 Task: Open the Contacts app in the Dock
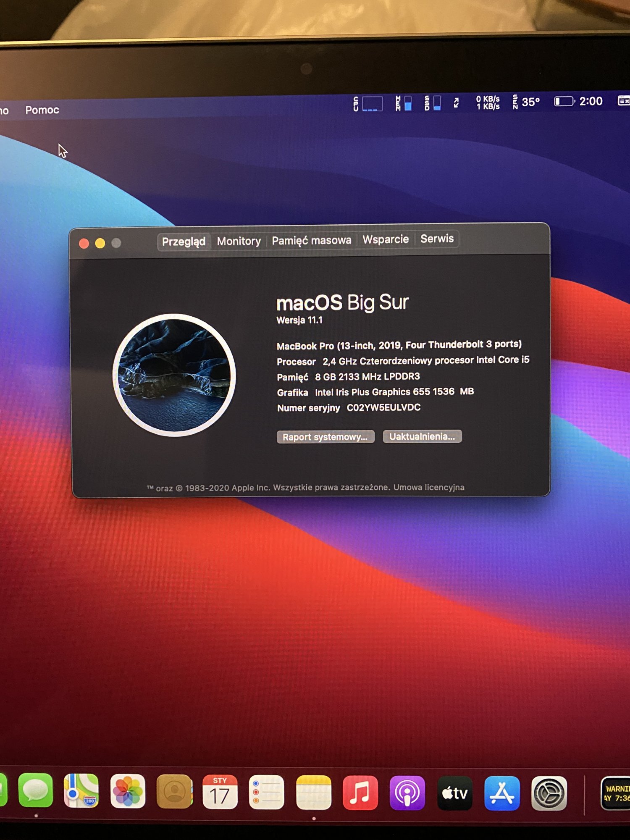pyautogui.click(x=174, y=792)
